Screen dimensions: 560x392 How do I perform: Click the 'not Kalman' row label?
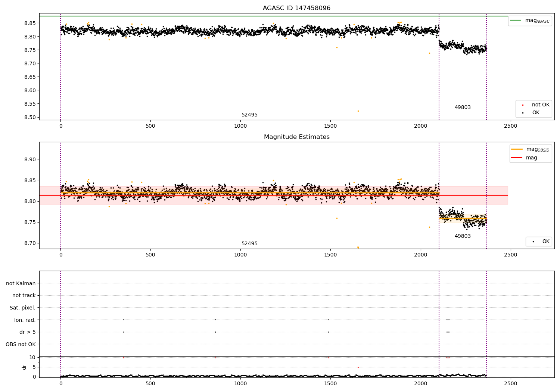(21, 283)
